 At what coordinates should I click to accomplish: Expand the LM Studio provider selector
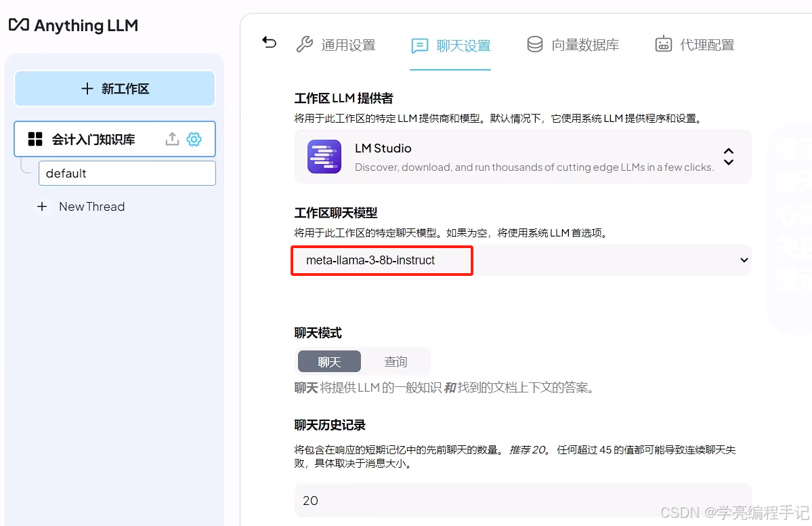coord(523,157)
